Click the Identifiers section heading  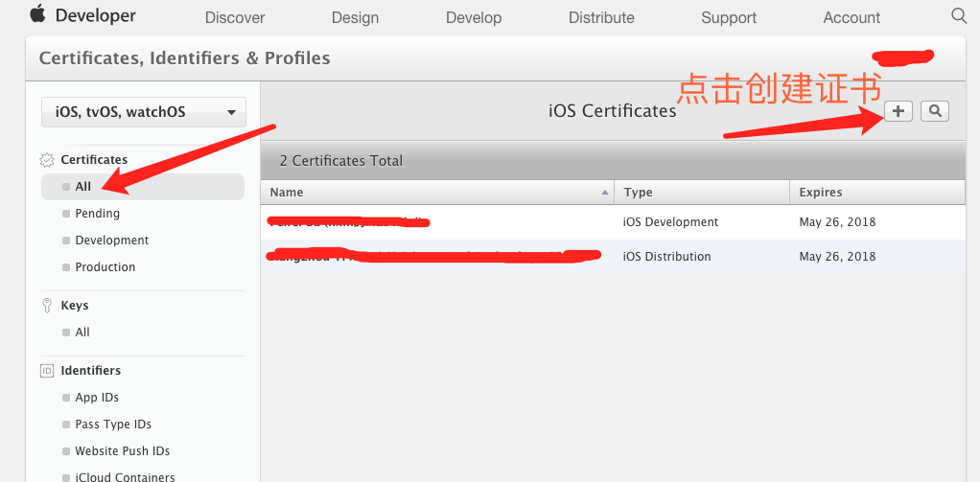[91, 371]
